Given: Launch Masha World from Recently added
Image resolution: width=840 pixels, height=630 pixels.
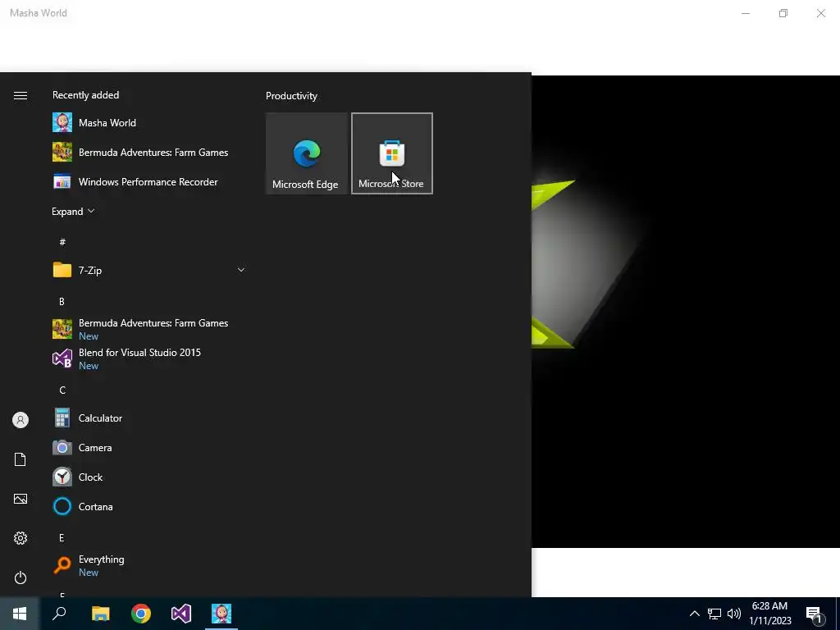Looking at the screenshot, I should 149,123.
